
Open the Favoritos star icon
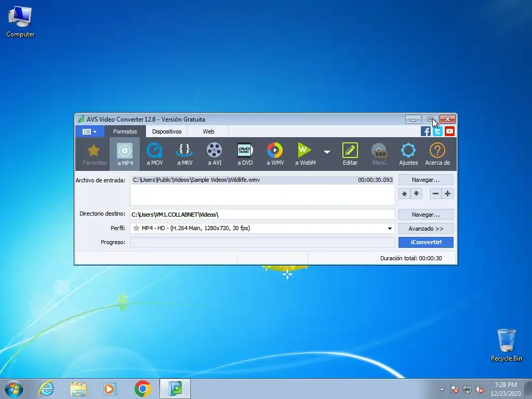(x=94, y=154)
